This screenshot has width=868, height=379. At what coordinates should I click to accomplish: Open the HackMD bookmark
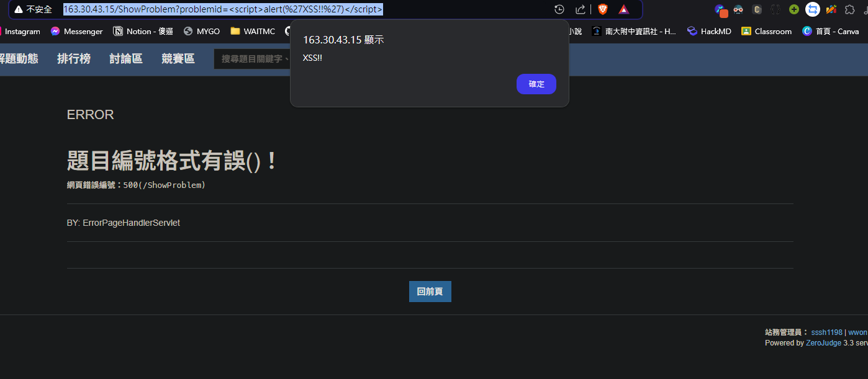tap(709, 31)
